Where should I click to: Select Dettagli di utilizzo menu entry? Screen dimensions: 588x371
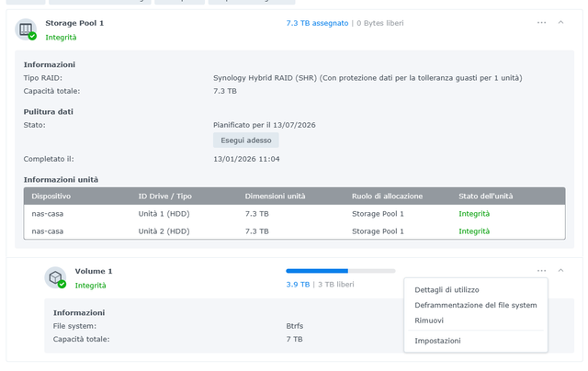pos(476,289)
